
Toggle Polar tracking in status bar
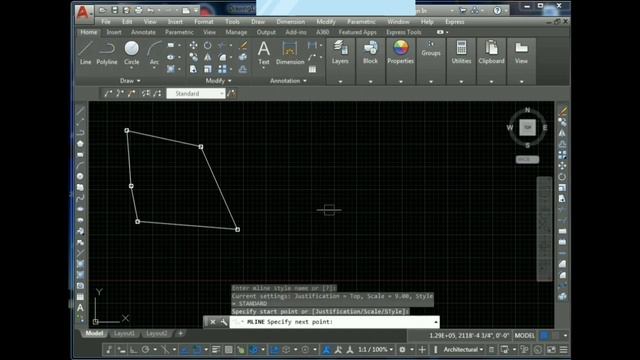(145, 350)
